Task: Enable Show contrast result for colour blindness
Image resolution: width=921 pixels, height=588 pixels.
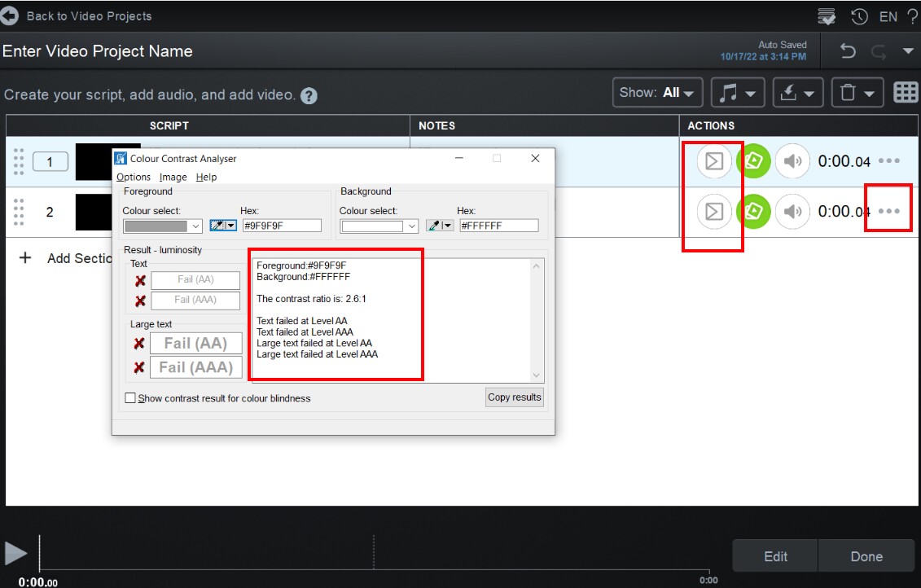Action: (x=129, y=397)
